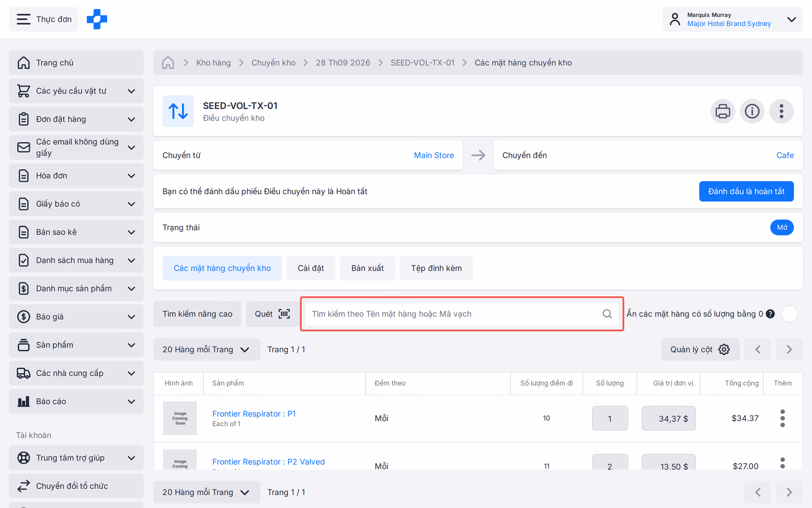Go to previous page arrow at bottom
This screenshot has height=508, width=812.
click(758, 492)
